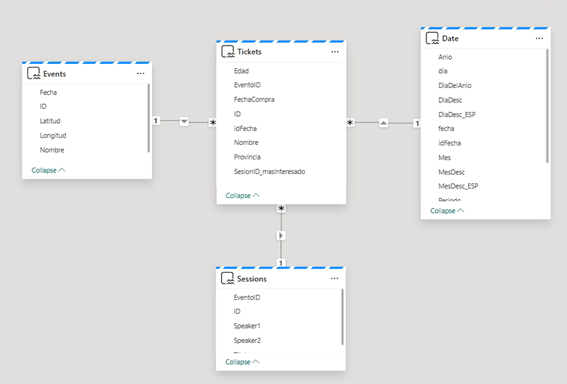The image size is (567, 384).
Task: Select Fecha field in Events table
Action: (x=48, y=92)
